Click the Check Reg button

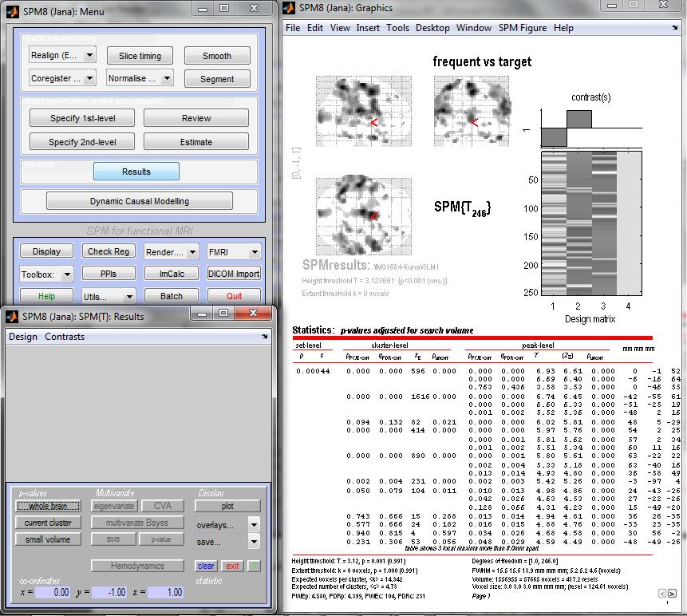pyautogui.click(x=109, y=251)
